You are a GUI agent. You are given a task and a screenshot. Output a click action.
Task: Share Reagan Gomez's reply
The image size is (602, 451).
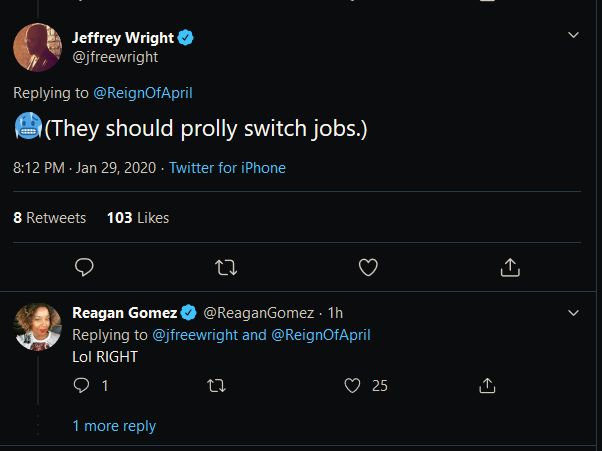(x=488, y=385)
